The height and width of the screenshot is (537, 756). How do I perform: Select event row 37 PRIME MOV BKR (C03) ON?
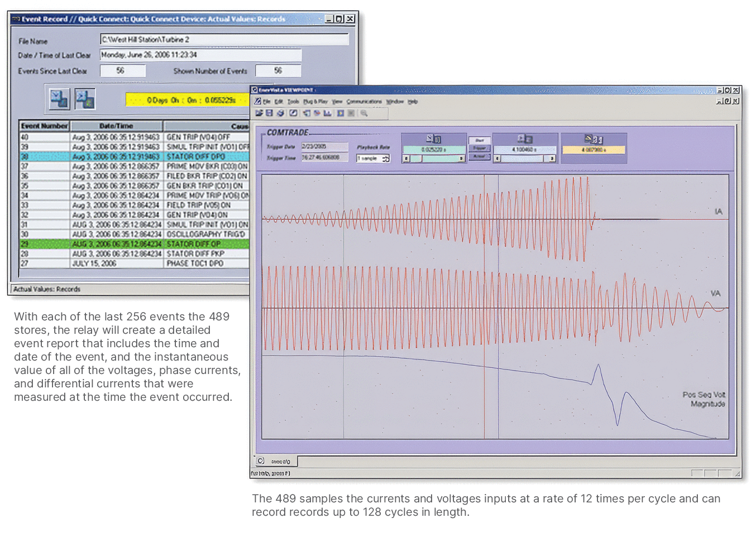coord(134,166)
